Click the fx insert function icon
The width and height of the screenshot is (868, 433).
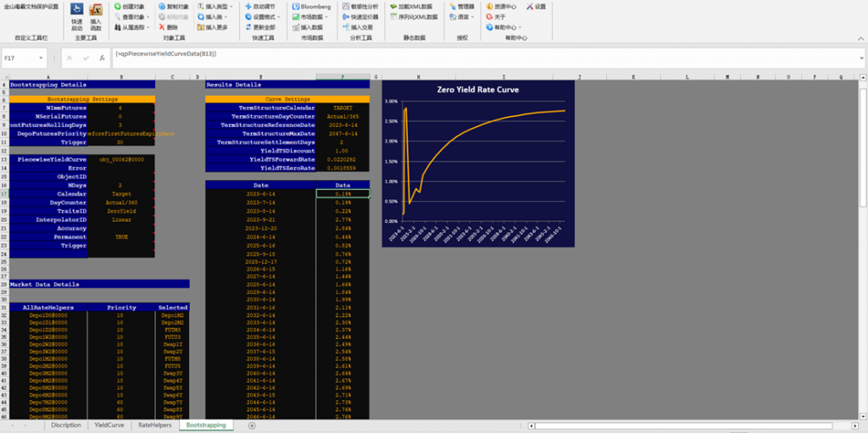pos(102,58)
